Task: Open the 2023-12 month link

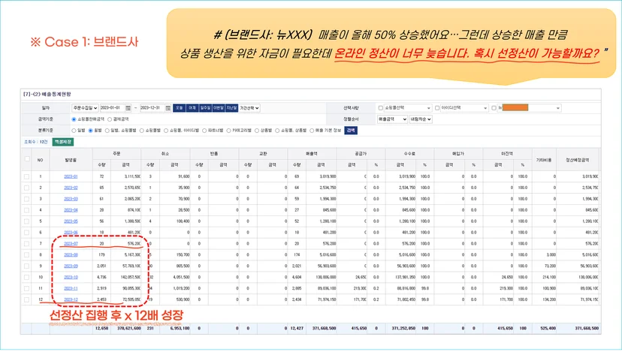Action: [x=71, y=299]
